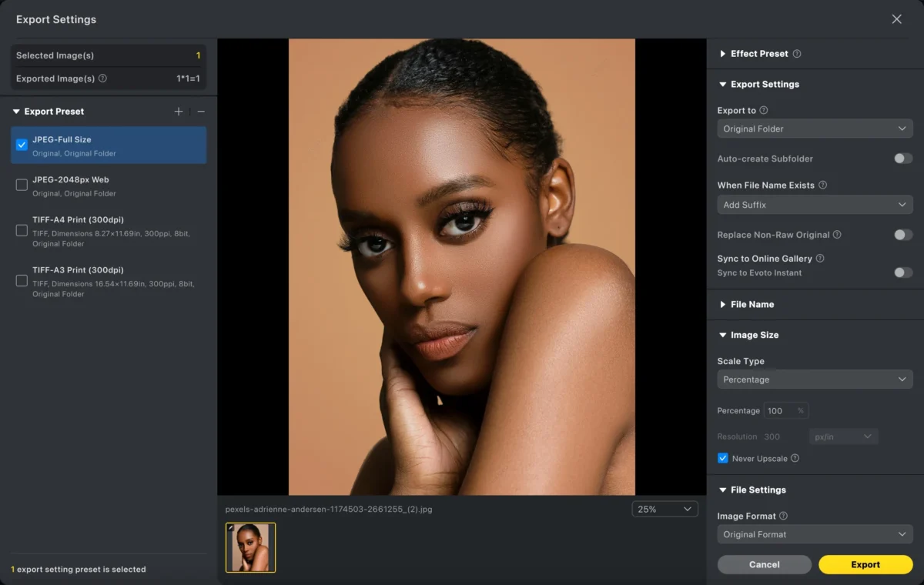Toggle Replace Non-Raw Original switch
The height and width of the screenshot is (585, 924).
coord(902,235)
